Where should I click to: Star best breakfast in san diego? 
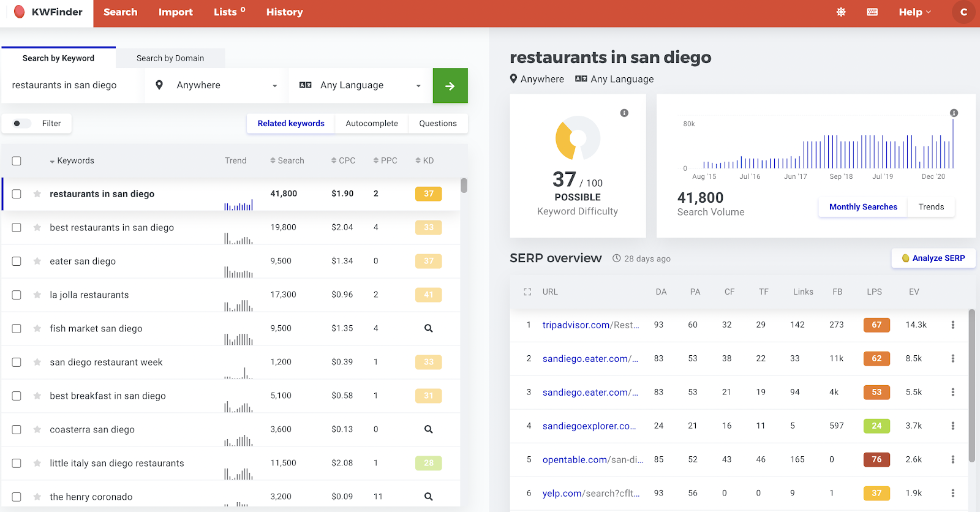pos(37,396)
